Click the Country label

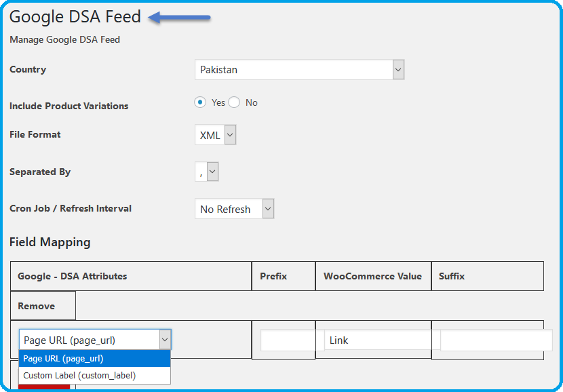click(x=28, y=69)
